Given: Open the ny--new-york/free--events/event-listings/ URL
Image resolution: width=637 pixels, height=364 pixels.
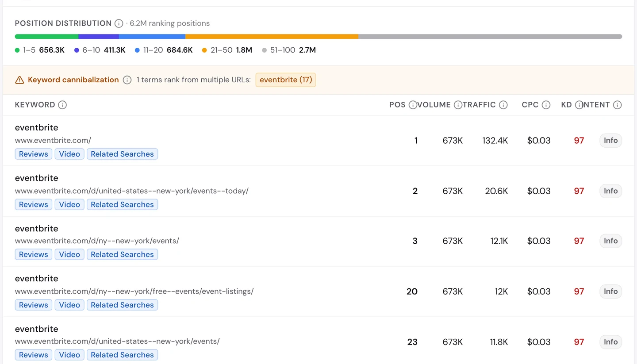Looking at the screenshot, I should tap(134, 291).
